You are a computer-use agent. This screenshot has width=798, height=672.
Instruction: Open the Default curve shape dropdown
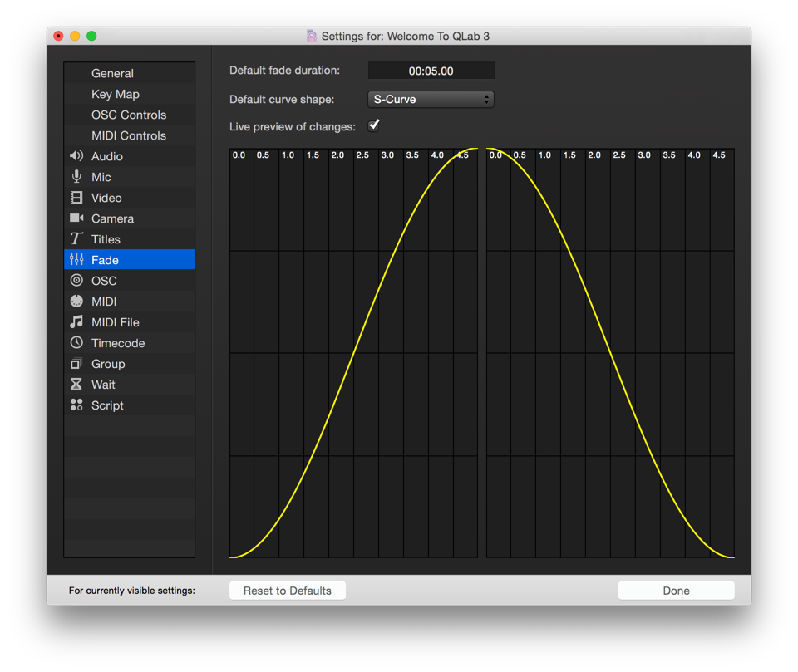(x=431, y=100)
